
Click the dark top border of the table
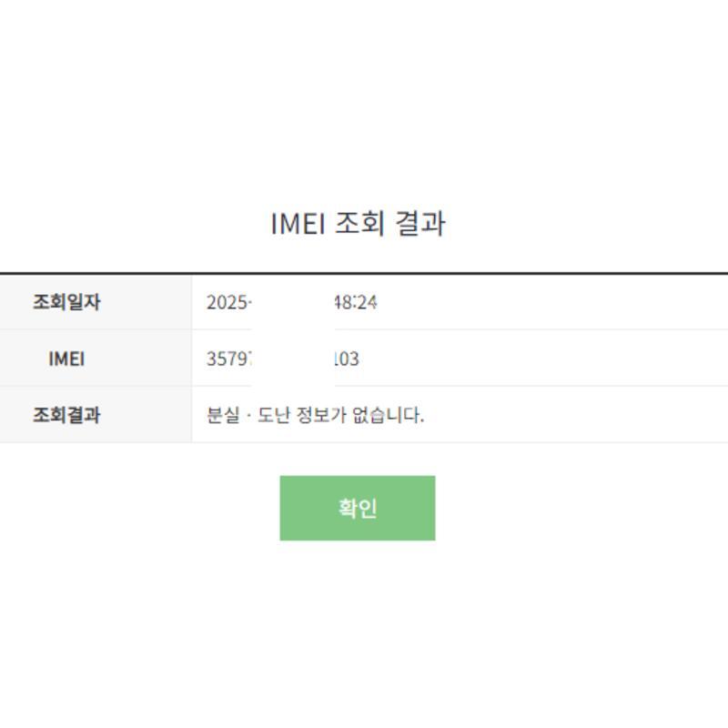[x=364, y=273]
